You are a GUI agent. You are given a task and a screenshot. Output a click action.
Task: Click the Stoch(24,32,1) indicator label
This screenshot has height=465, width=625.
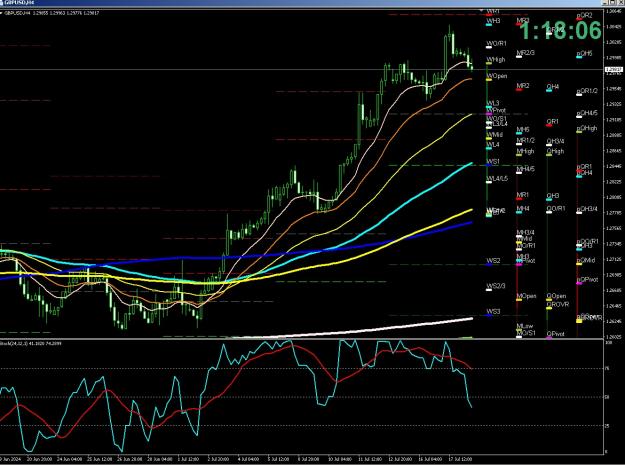pos(31,343)
